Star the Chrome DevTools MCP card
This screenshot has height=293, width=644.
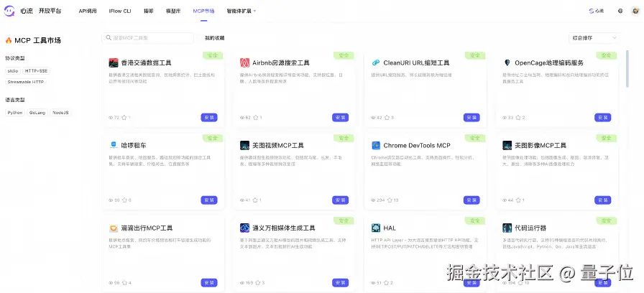tap(390, 200)
